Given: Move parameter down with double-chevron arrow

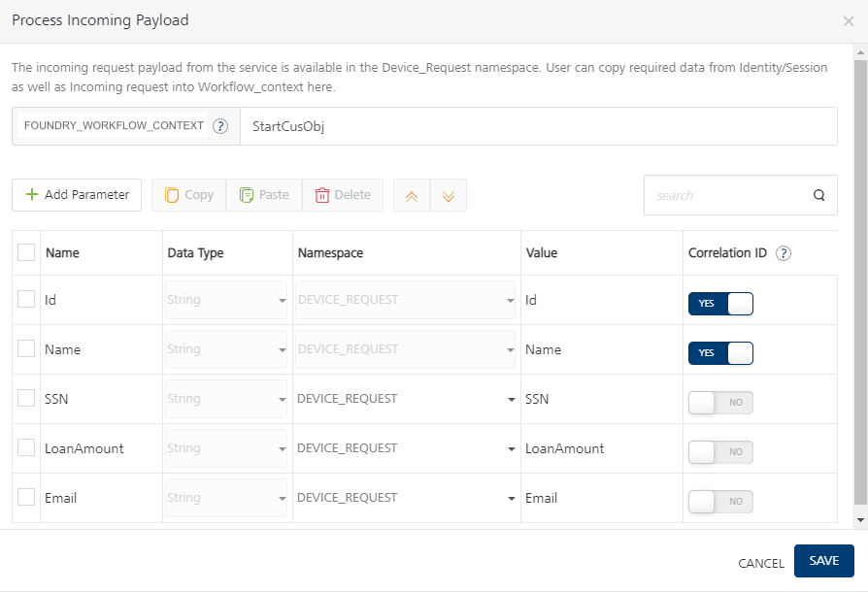Looking at the screenshot, I should pos(448,195).
